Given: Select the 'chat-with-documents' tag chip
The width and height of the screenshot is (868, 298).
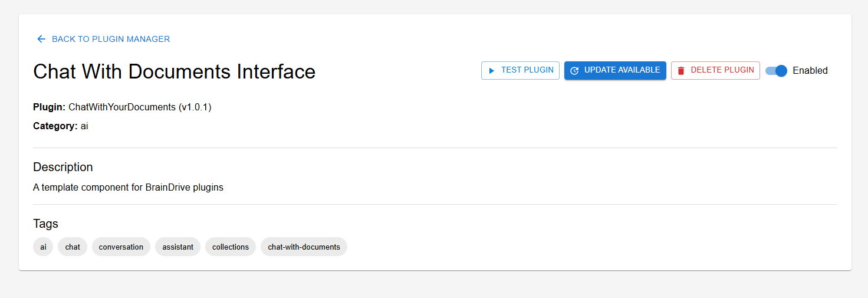Looking at the screenshot, I should tap(304, 247).
